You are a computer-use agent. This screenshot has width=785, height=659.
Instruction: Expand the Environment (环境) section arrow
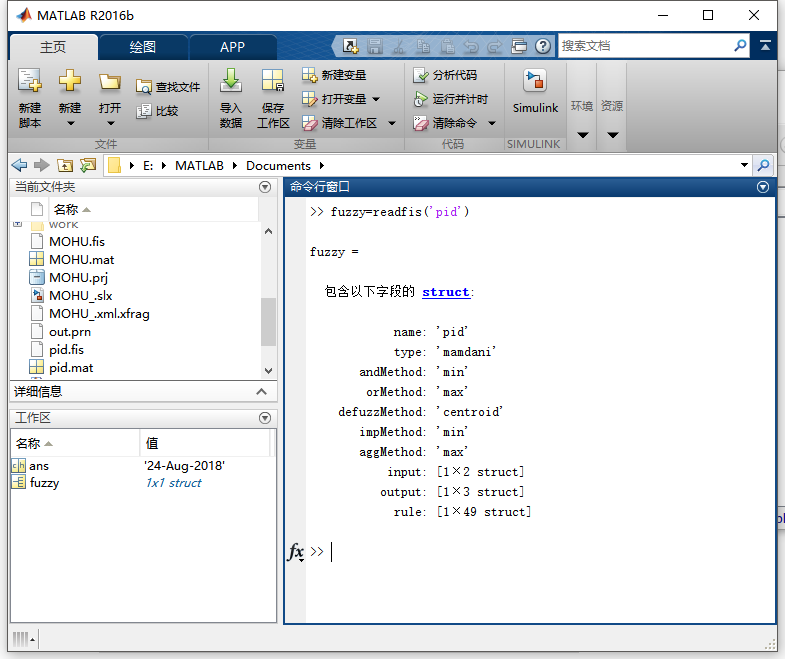[x=583, y=135]
